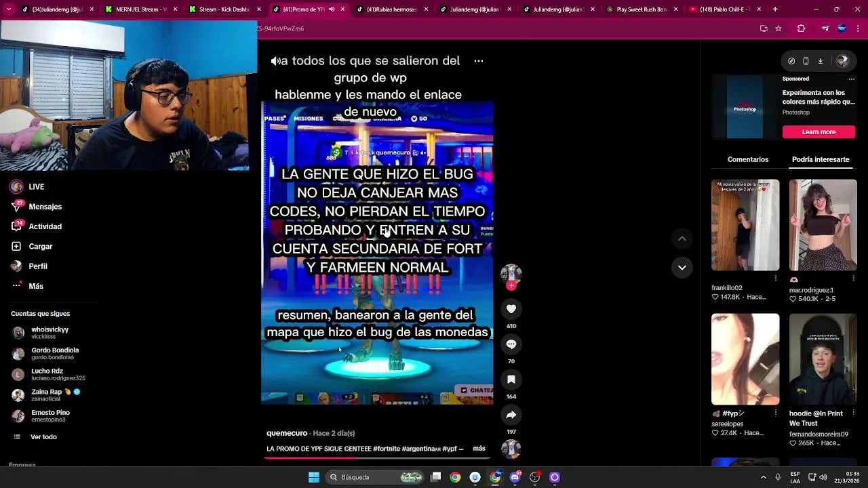Bookmark page with browser star icon
Image resolution: width=868 pixels, height=488 pixels.
pyautogui.click(x=778, y=28)
